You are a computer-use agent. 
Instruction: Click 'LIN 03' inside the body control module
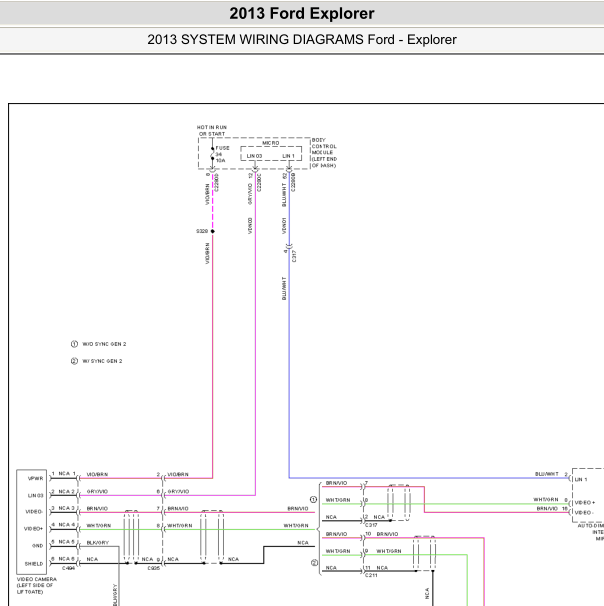point(254,156)
